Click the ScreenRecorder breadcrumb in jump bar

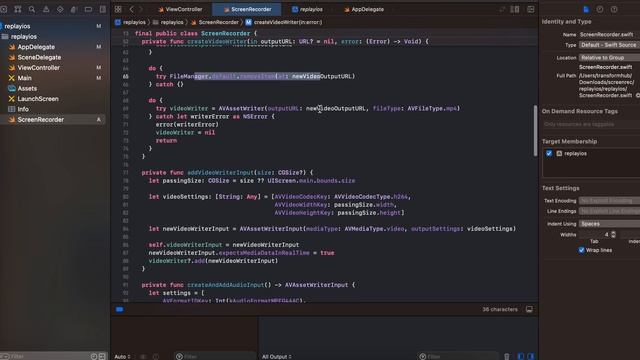pyautogui.click(x=215, y=22)
